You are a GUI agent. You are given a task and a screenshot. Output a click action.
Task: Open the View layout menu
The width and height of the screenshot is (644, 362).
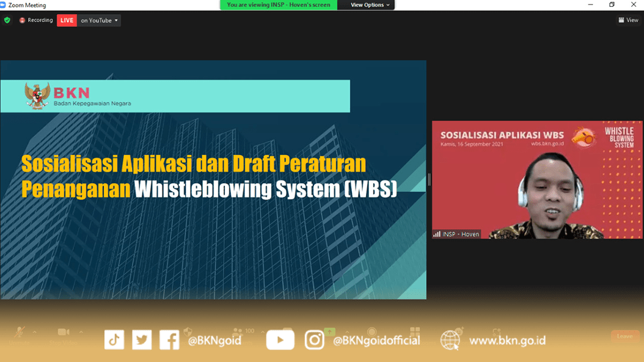tap(628, 20)
